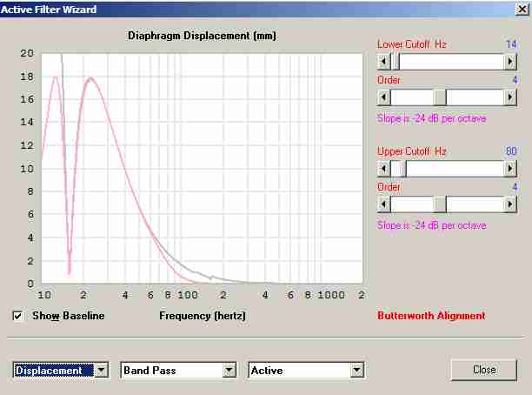Decrease upper filter Order with left arrow
Image resolution: width=532 pixels, height=395 pixels.
pyautogui.click(x=383, y=204)
